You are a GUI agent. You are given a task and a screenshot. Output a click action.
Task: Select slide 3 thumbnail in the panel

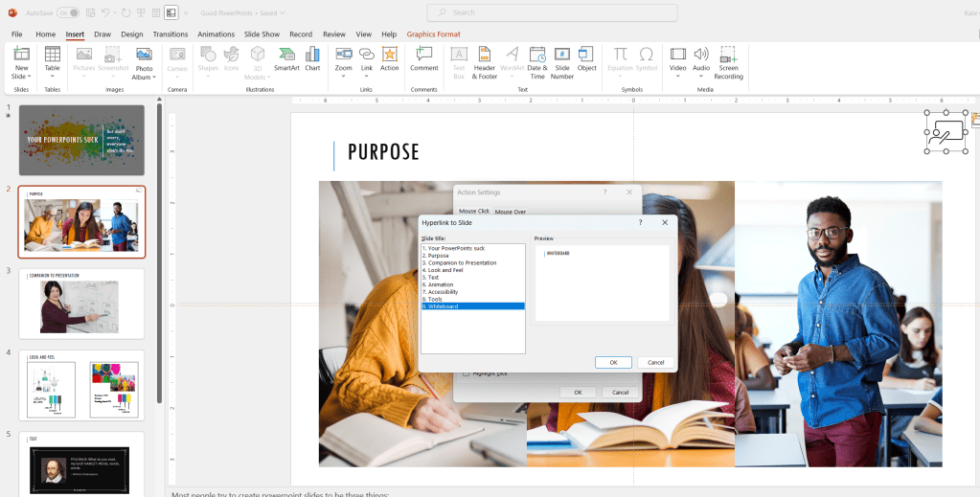tap(81, 302)
